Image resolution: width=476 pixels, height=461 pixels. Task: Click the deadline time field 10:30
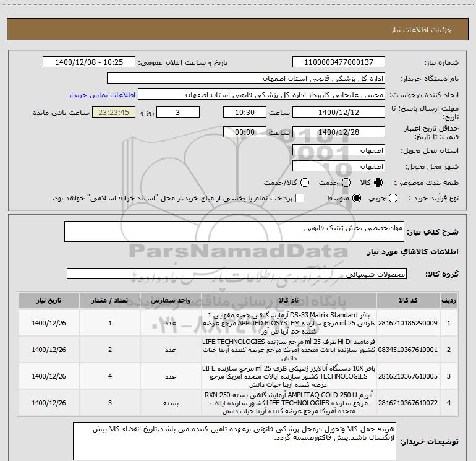[x=245, y=112]
